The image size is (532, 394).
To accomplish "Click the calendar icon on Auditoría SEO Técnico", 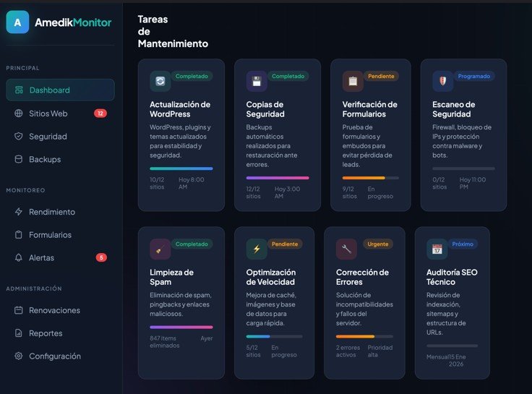I will pyautogui.click(x=437, y=249).
